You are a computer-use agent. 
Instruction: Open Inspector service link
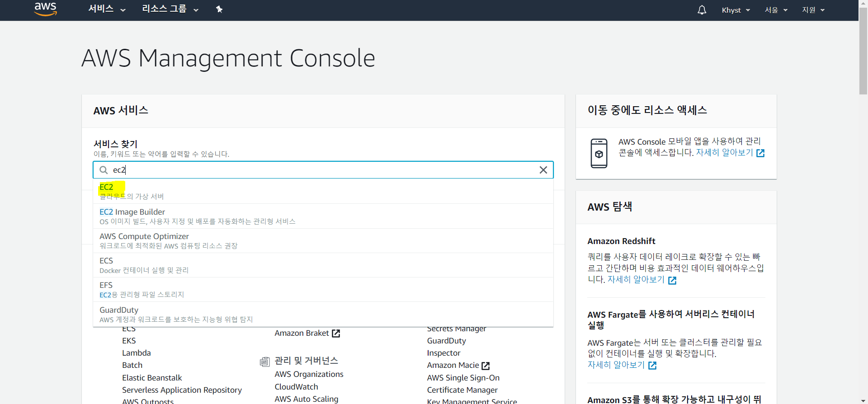click(443, 353)
